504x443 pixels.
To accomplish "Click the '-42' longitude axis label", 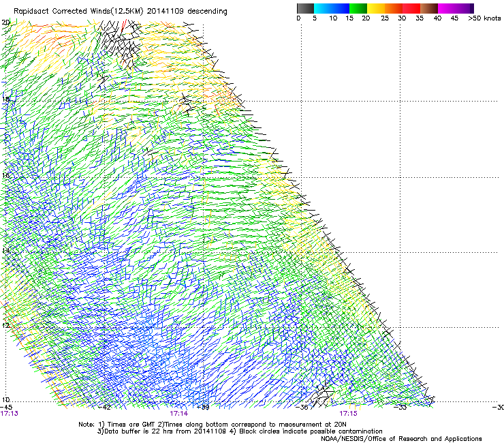I will pos(104,407).
